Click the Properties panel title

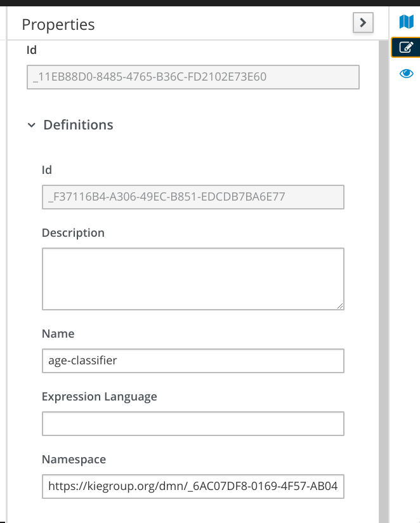coord(58,25)
